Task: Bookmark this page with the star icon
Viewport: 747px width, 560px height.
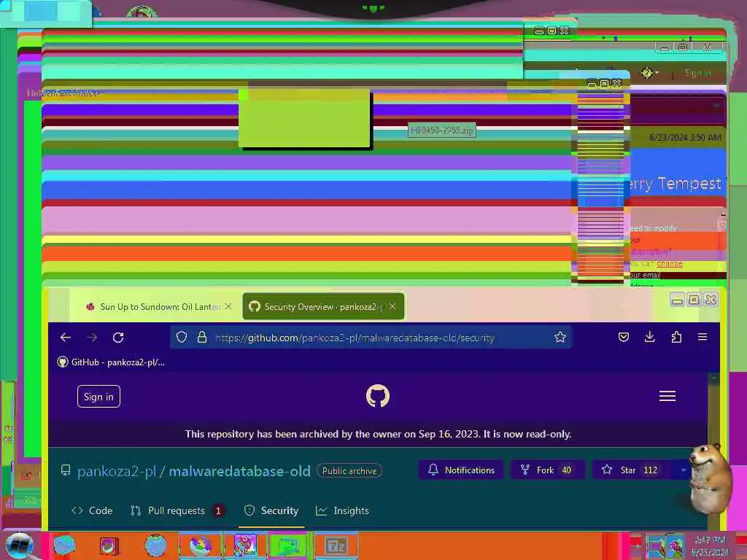Action: 560,338
